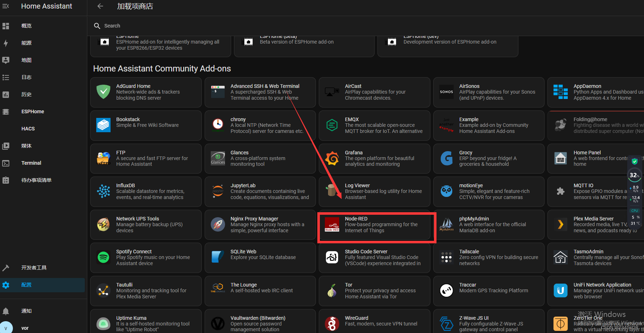Open 开发者工具 developer tools

click(43, 268)
